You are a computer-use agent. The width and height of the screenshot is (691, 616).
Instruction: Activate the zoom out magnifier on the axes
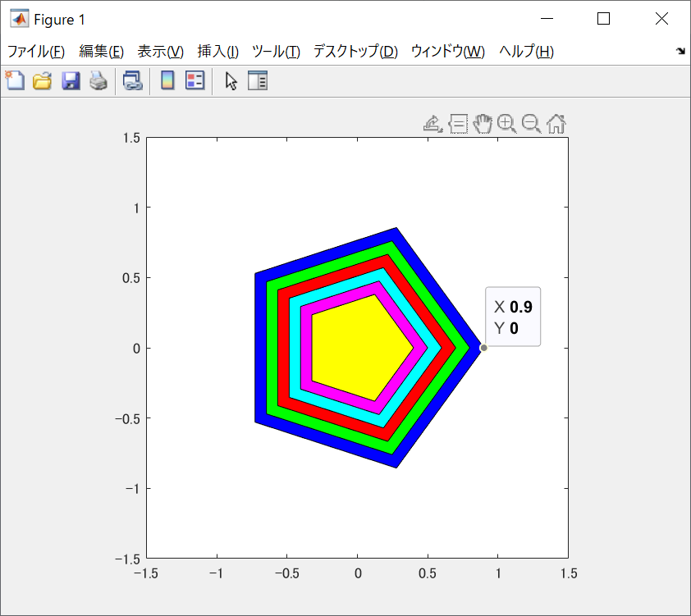coord(532,124)
